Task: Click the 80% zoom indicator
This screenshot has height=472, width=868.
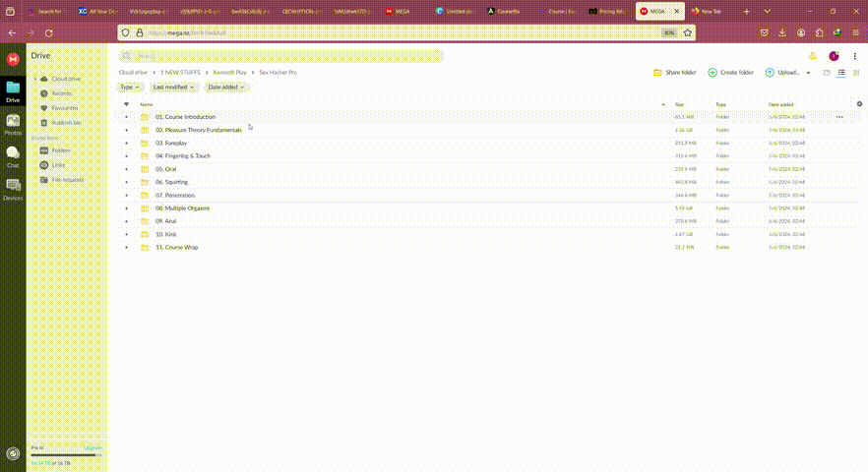Action: [x=669, y=32]
